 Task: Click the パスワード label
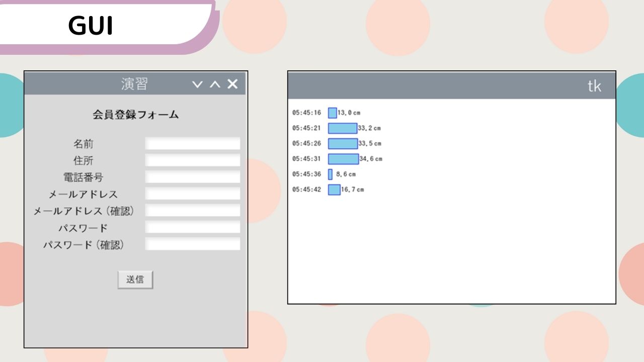click(x=83, y=228)
